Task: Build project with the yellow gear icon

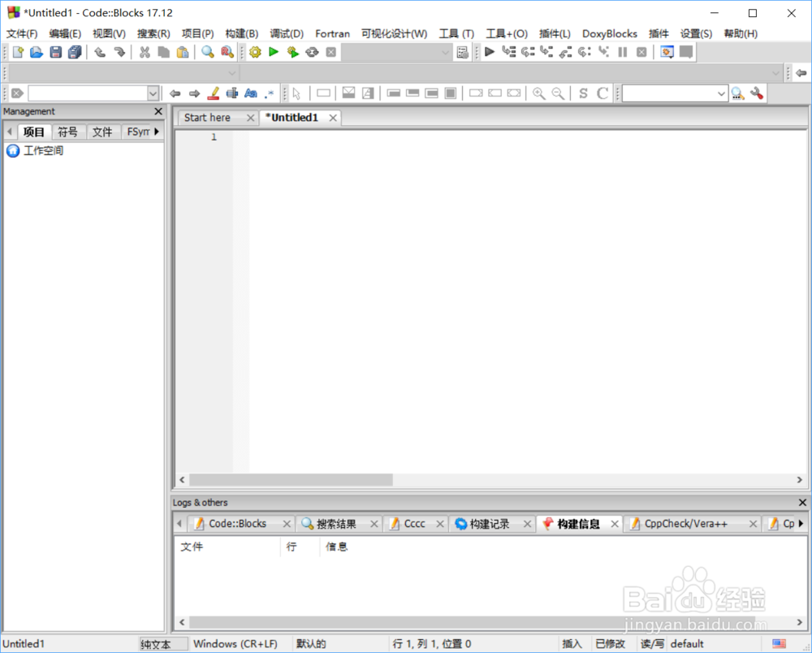Action: click(255, 52)
